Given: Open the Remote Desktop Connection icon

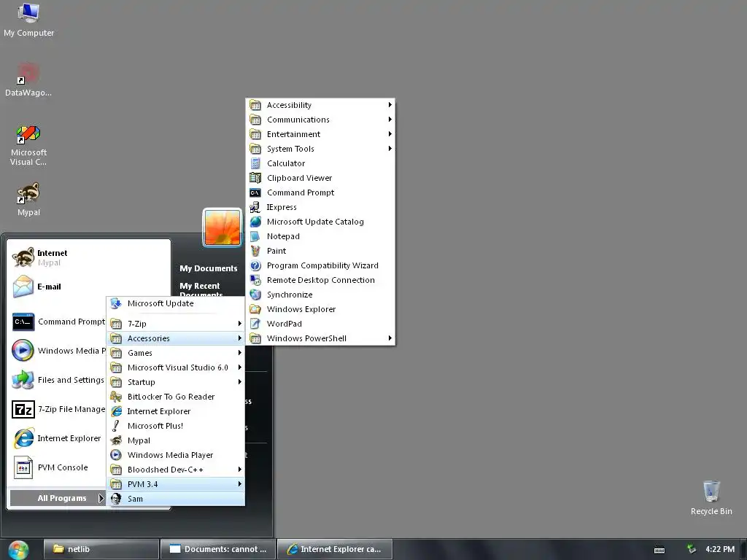Looking at the screenshot, I should pyautogui.click(x=255, y=281).
